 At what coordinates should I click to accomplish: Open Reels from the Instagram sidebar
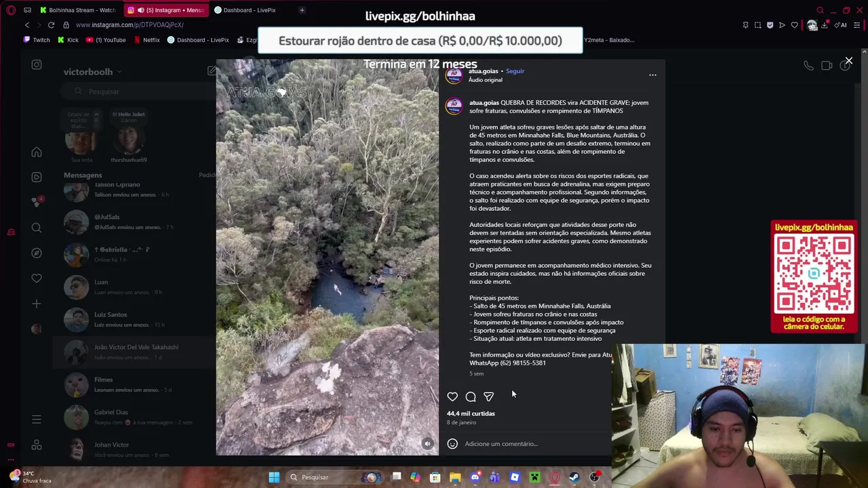click(37, 177)
